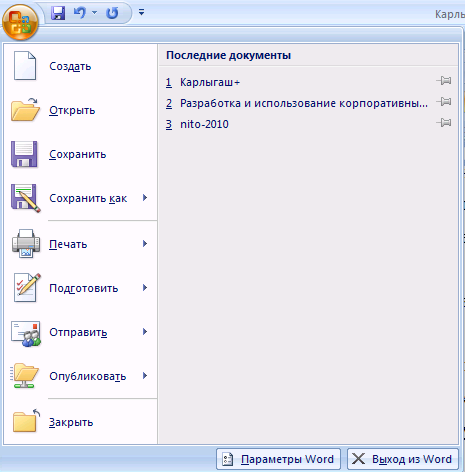Select Сохранить как menu label

pyautogui.click(x=88, y=198)
